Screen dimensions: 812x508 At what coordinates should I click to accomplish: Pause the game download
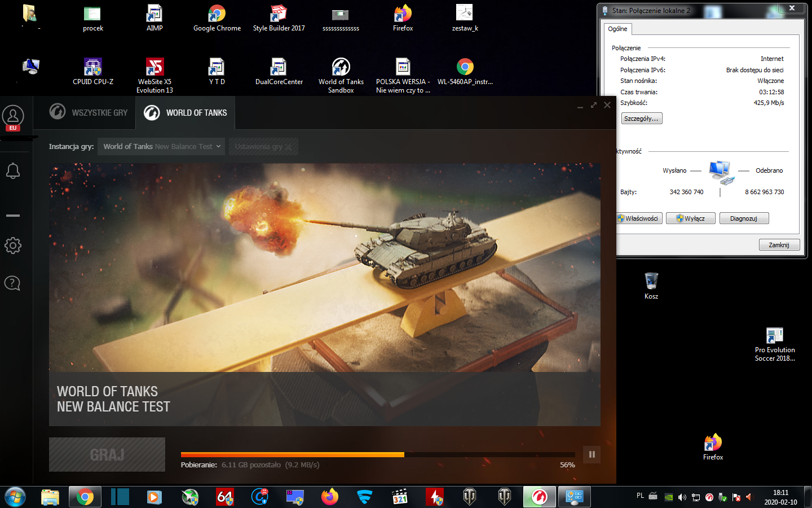pyautogui.click(x=592, y=454)
